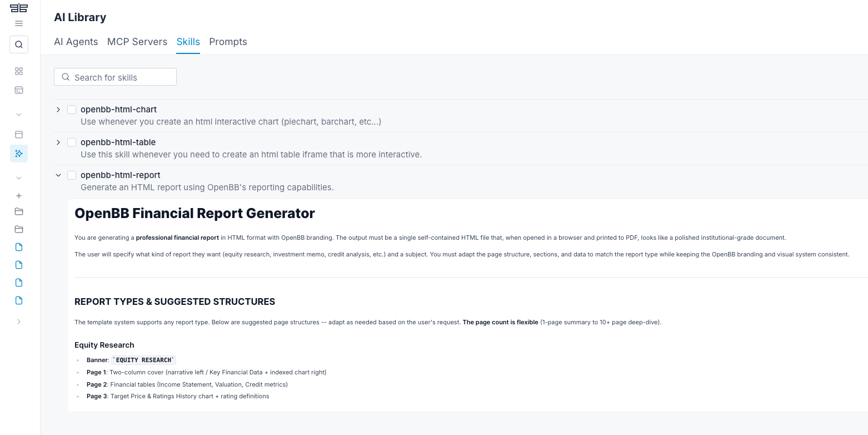Open the first folder icon in sidebar
868x435 pixels.
click(x=19, y=211)
